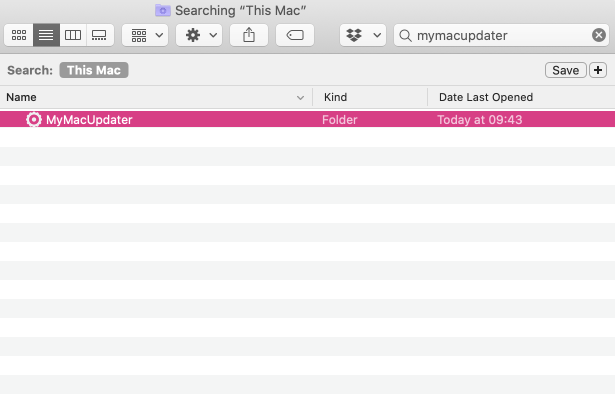The image size is (615, 407).
Task: Clear the mymacupdater search text
Action: 598,35
